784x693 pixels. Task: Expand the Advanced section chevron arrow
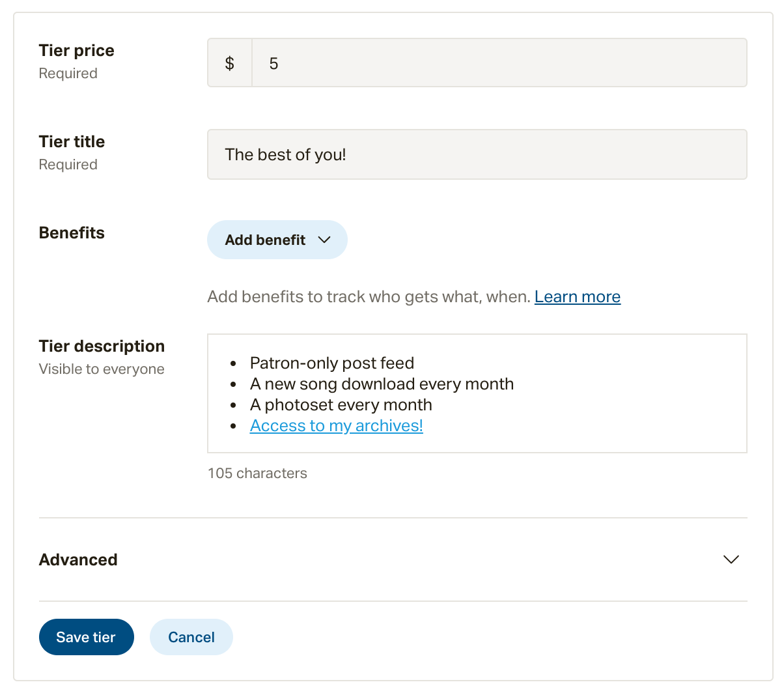[x=731, y=559]
